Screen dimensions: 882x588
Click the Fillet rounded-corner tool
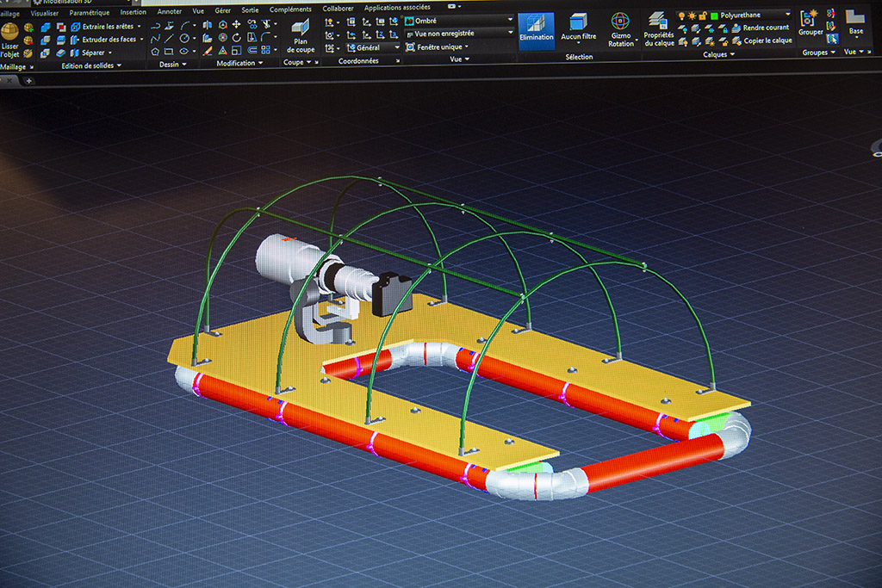point(266,37)
